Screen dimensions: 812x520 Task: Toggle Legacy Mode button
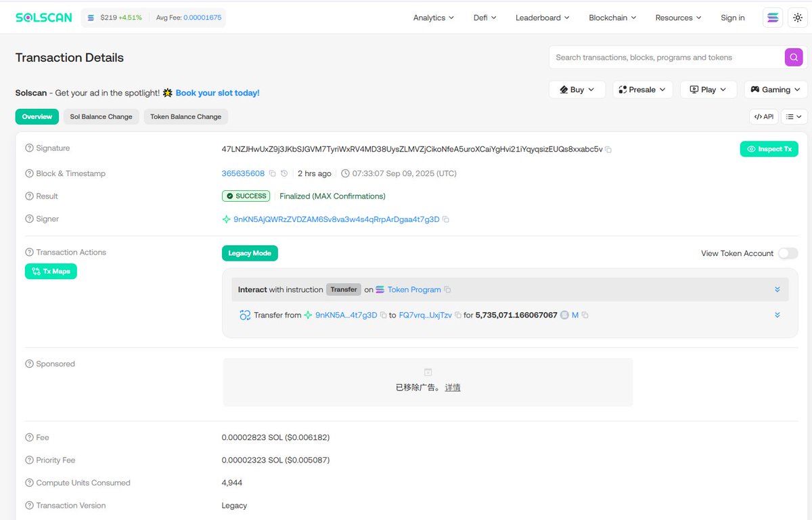point(250,253)
